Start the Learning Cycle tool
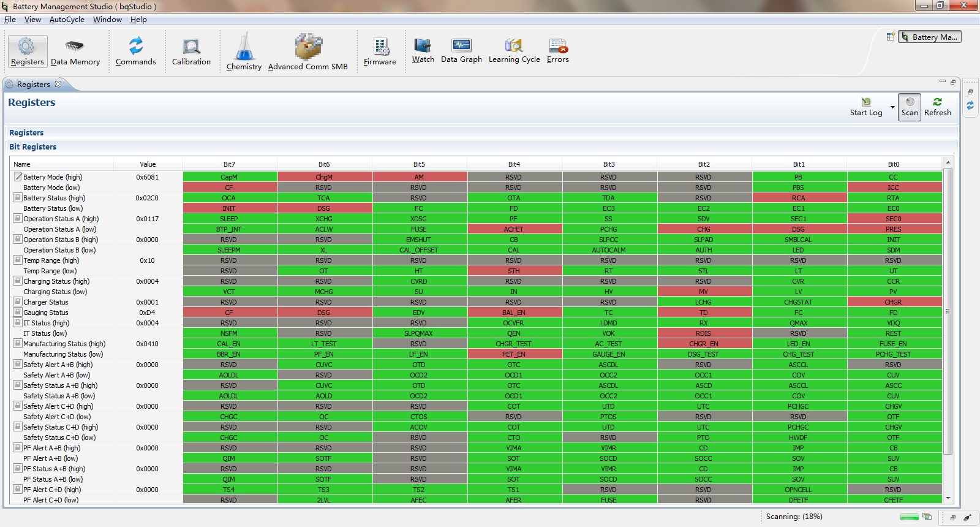This screenshot has width=980, height=527. (514, 50)
